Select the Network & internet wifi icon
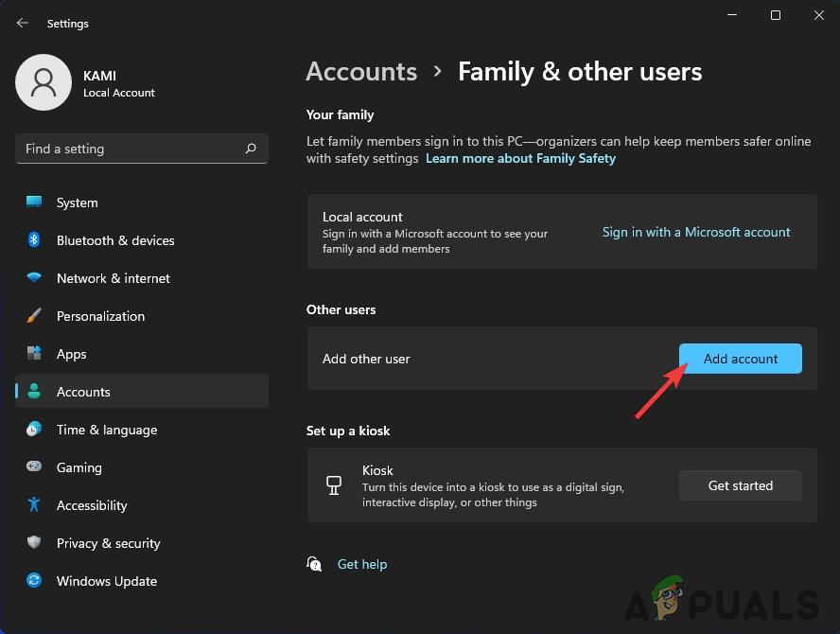The image size is (840, 634). [x=34, y=278]
